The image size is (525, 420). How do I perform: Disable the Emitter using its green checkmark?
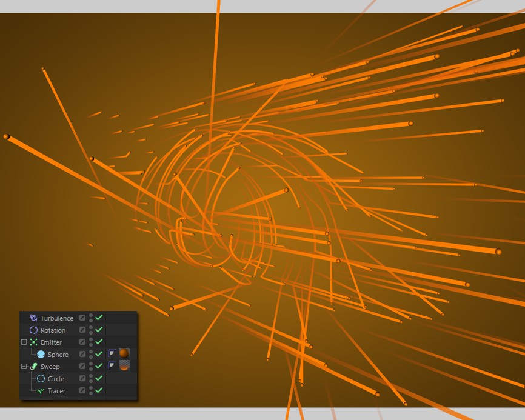tap(99, 342)
